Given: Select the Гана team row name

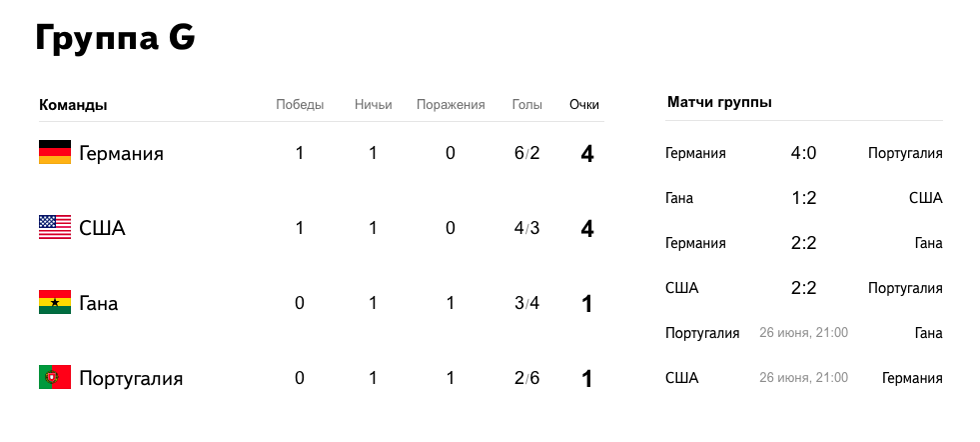Looking at the screenshot, I should (98, 303).
